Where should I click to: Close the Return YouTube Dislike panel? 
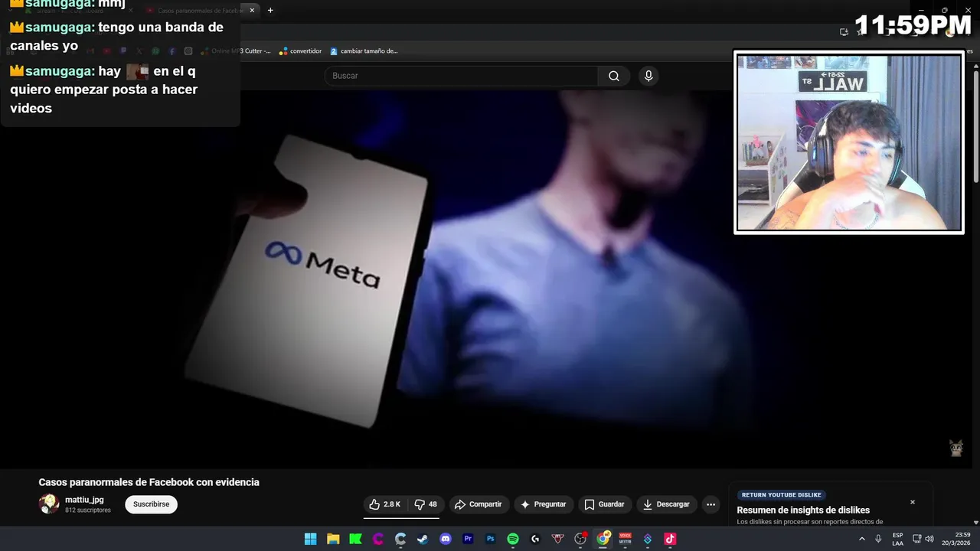pyautogui.click(x=913, y=502)
